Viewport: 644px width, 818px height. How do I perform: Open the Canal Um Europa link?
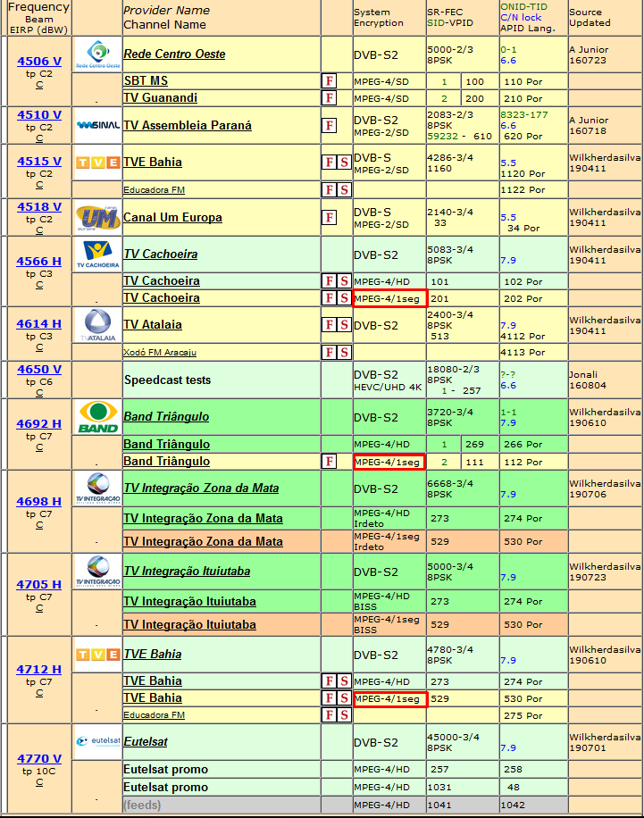[x=172, y=217]
